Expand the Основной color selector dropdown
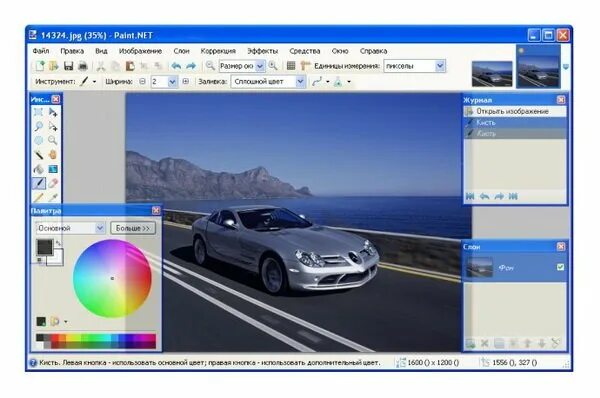 (x=99, y=228)
